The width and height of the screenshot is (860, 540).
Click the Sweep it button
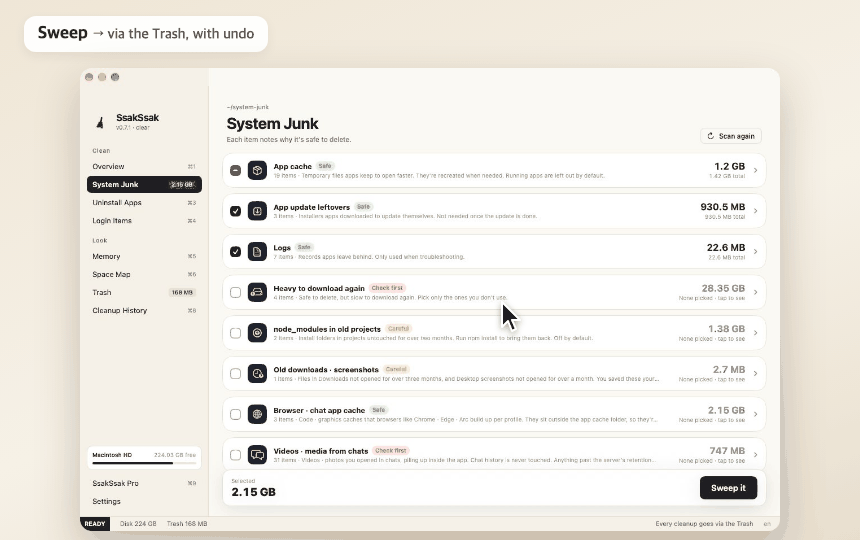pos(728,488)
